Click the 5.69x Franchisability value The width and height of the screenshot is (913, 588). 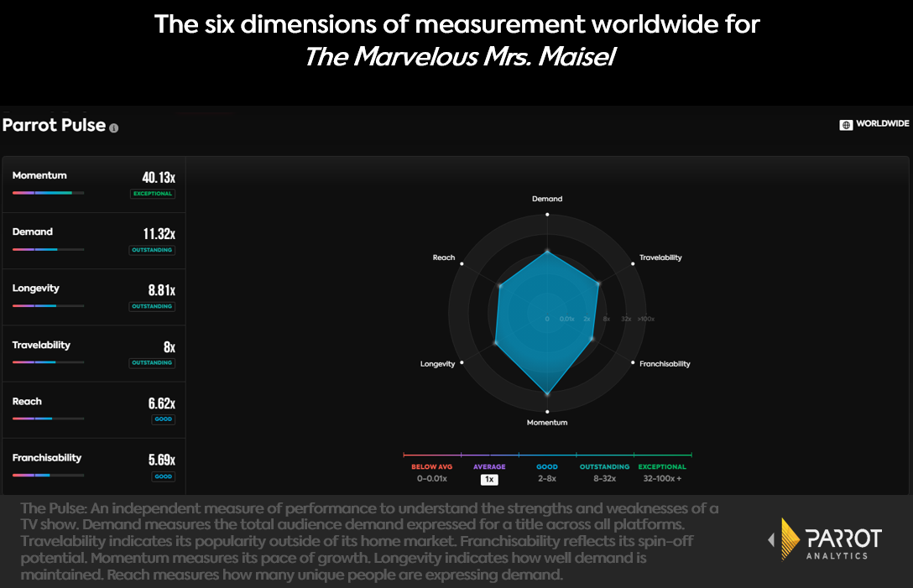[161, 460]
